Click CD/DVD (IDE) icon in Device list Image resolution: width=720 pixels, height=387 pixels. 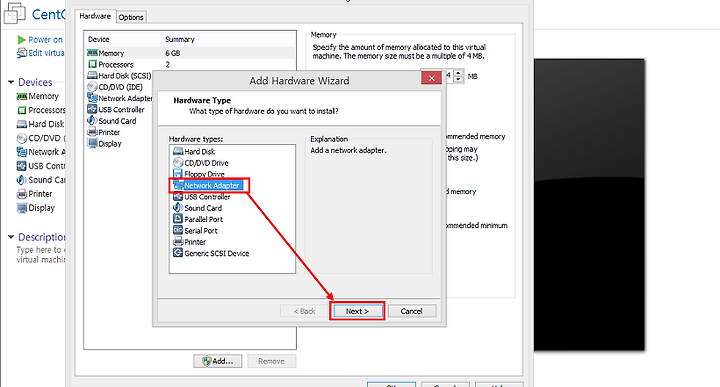coord(92,87)
